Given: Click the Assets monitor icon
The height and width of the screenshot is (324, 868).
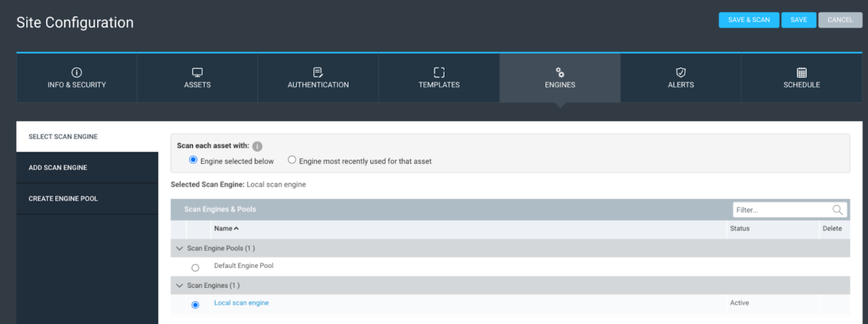Looking at the screenshot, I should 197,72.
